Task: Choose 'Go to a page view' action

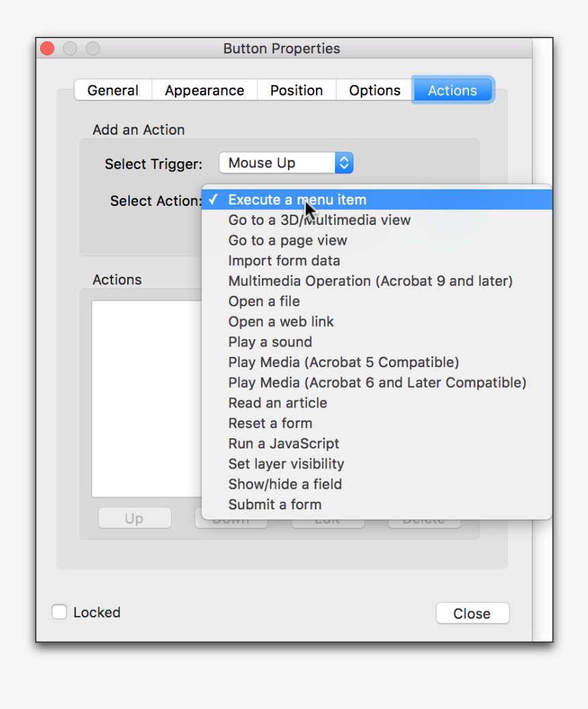Action: point(288,241)
